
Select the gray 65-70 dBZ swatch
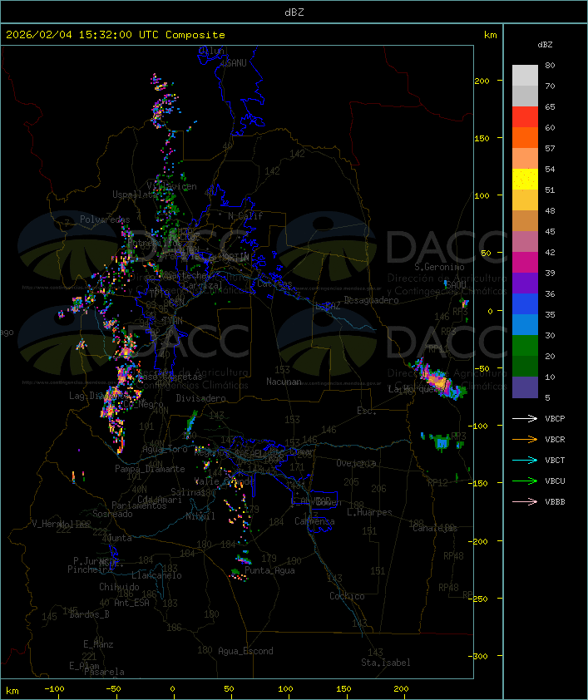525,96
